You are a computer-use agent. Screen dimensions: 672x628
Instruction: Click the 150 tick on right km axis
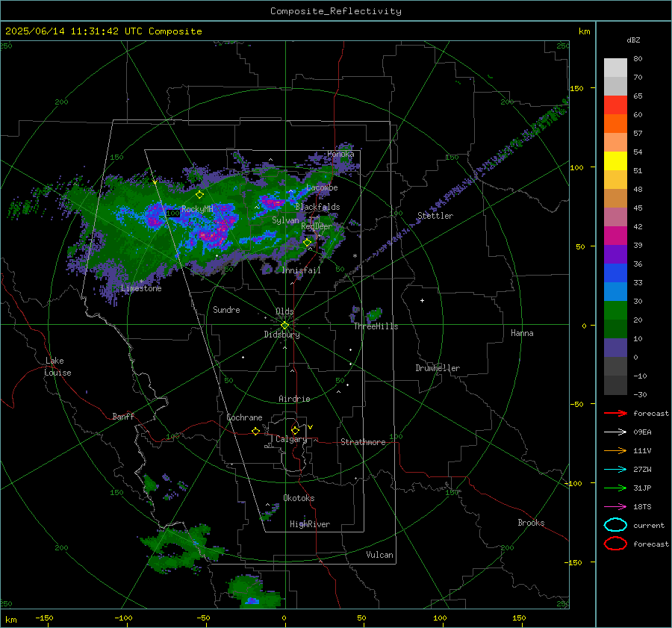click(x=576, y=88)
